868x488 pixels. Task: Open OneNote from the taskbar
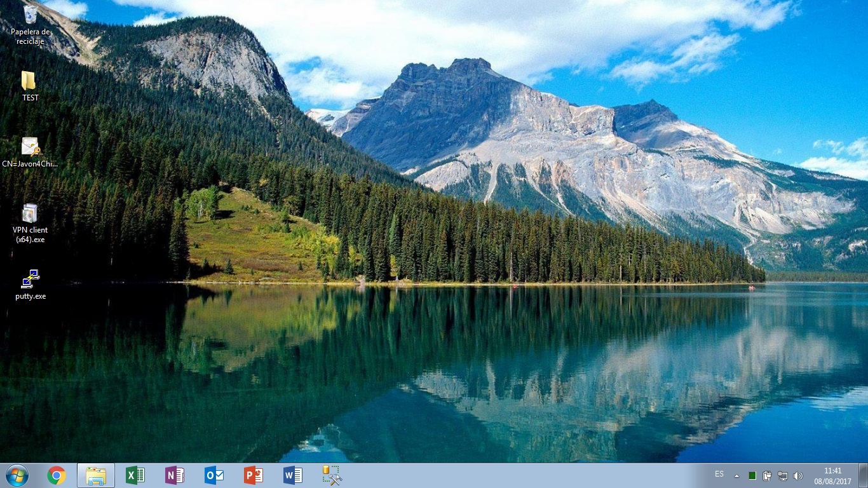(x=175, y=475)
